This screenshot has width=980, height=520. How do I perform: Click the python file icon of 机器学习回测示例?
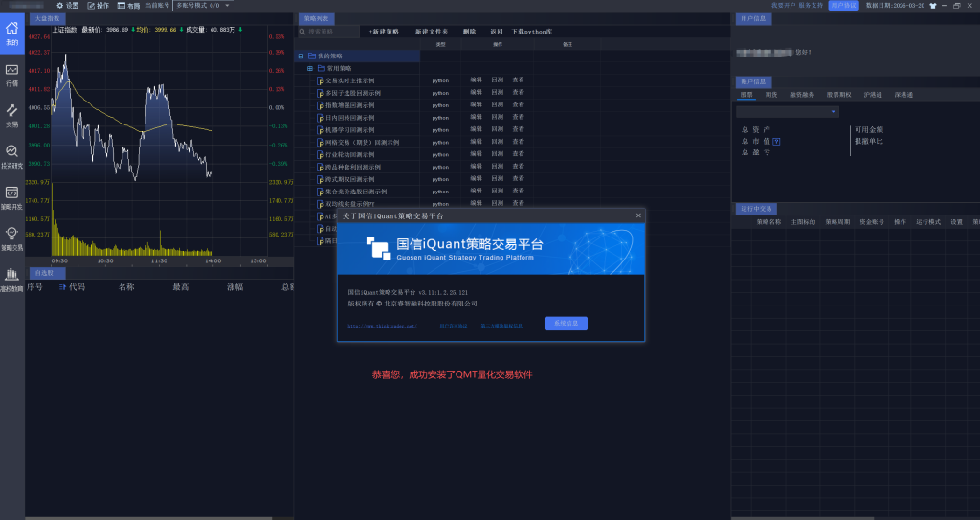pyautogui.click(x=321, y=130)
